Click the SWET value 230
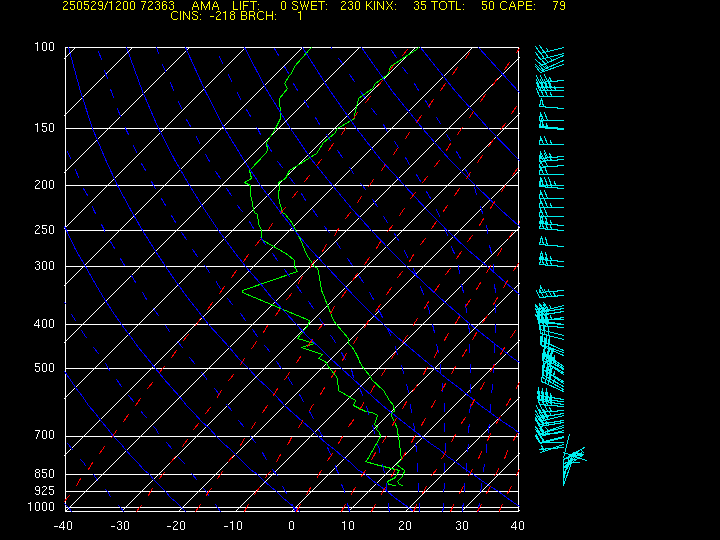Image resolution: width=720 pixels, height=540 pixels. [x=349, y=6]
